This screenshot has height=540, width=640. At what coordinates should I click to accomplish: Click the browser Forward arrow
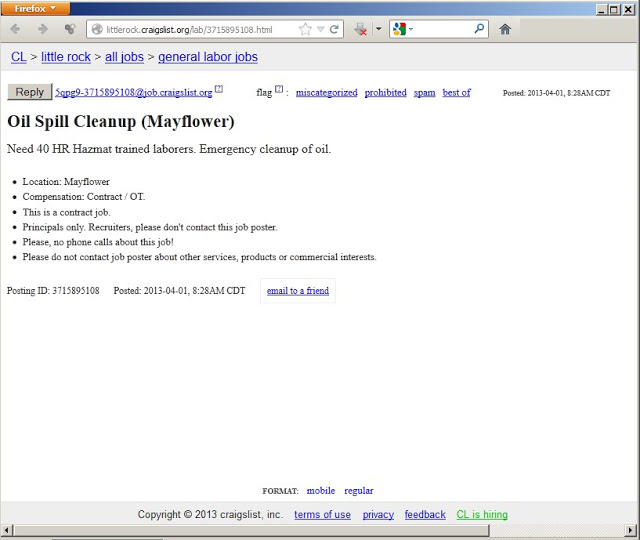(42, 29)
